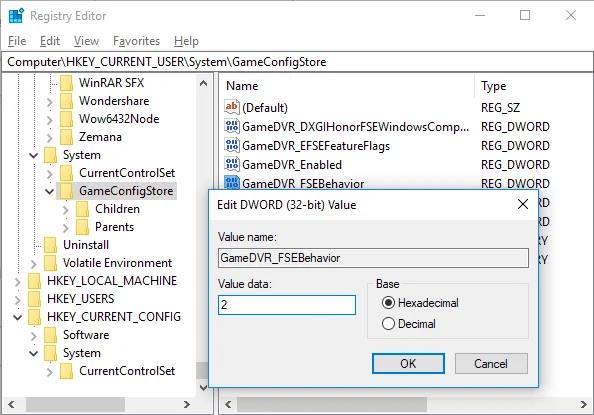Click the (Default) string value icon
The height and width of the screenshot is (415, 594).
tap(231, 107)
